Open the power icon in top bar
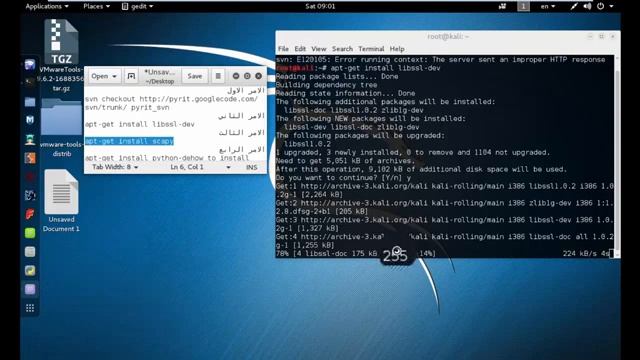The width and height of the screenshot is (640, 360). click(600, 6)
